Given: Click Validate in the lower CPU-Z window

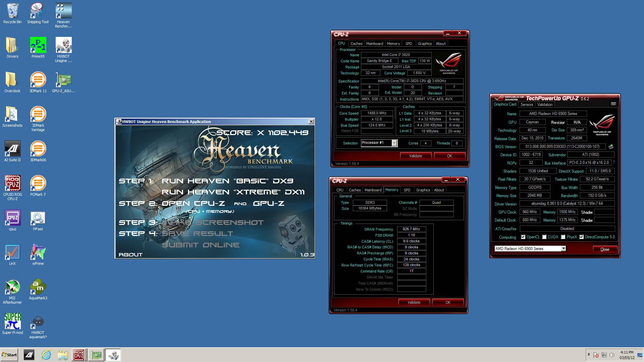Looking at the screenshot, I should click(414, 302).
